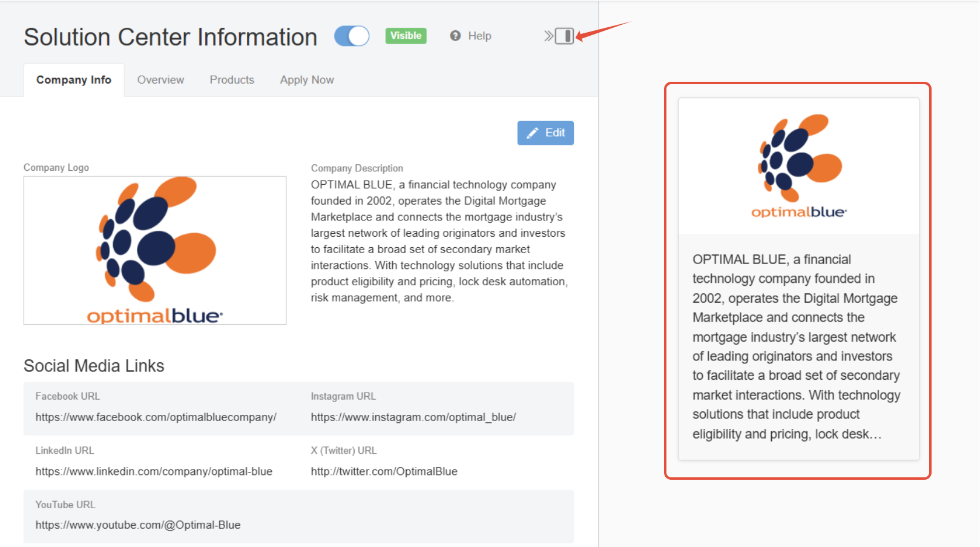980x547 pixels.
Task: Click the preview card Optimal Blue logo
Action: [x=799, y=166]
